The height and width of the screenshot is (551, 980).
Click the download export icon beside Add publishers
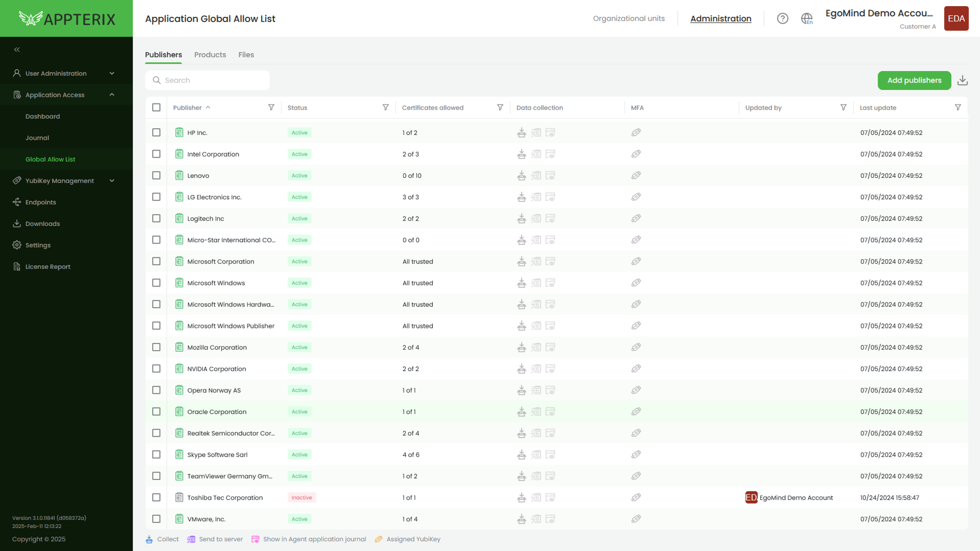coord(962,81)
